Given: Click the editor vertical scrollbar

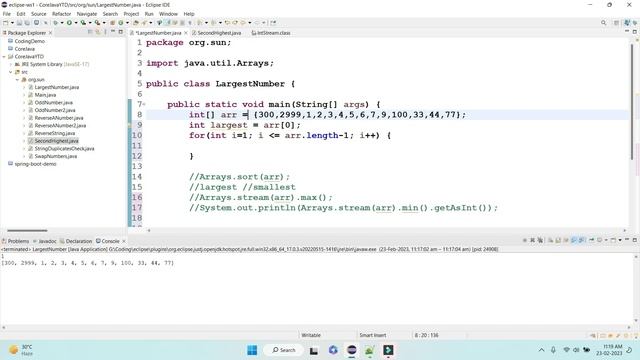Looking at the screenshot, I should point(632,102).
